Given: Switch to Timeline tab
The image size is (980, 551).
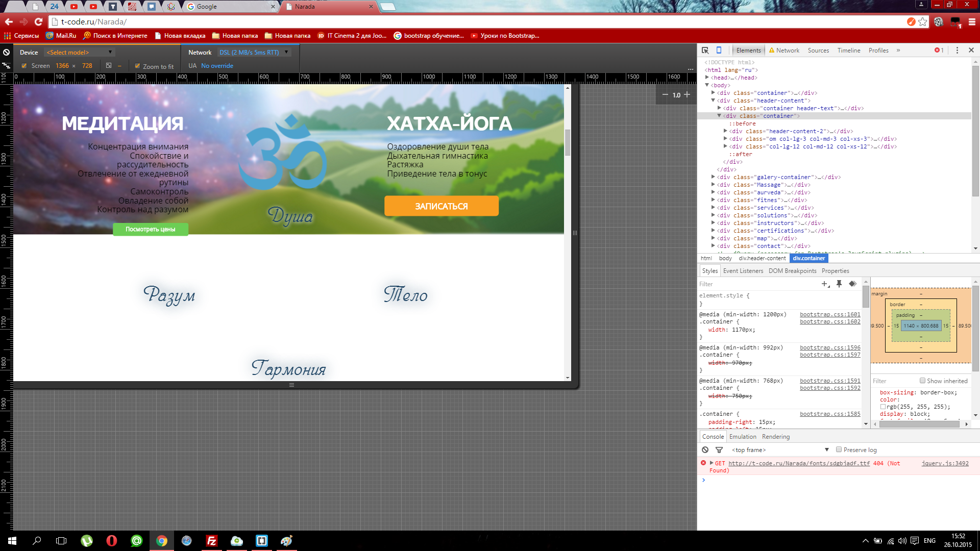Looking at the screenshot, I should (849, 50).
